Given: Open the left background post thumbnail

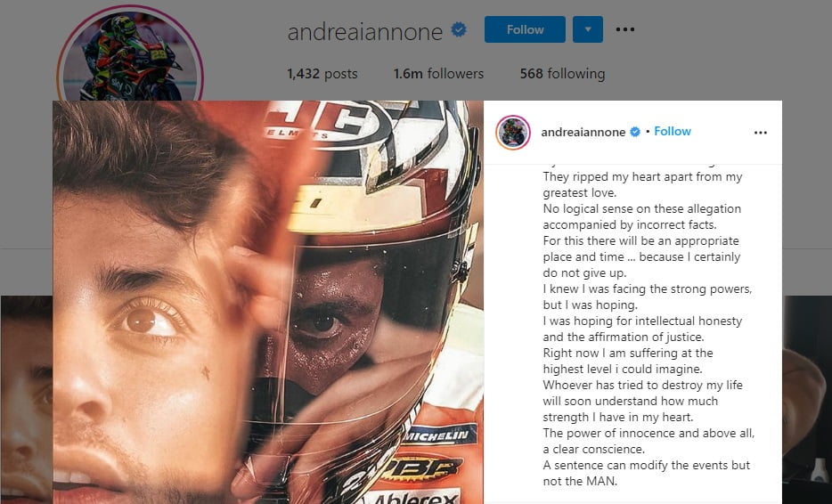Looking at the screenshot, I should (26, 400).
